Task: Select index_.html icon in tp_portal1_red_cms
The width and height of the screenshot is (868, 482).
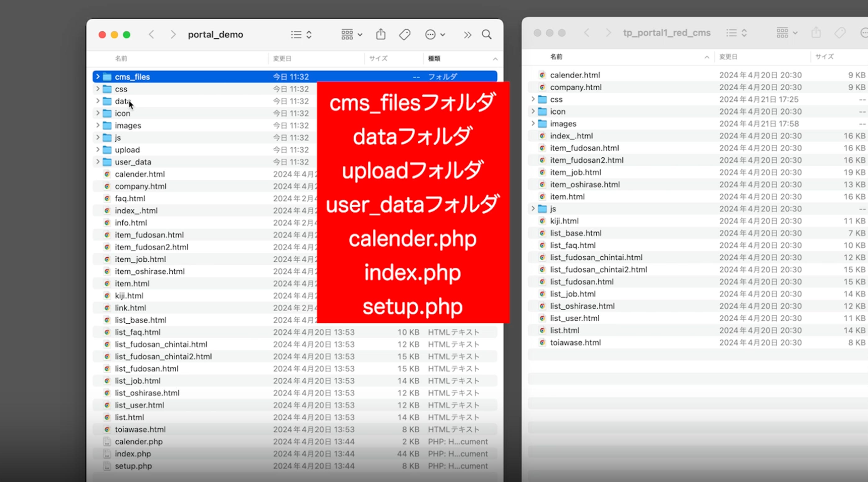Action: pyautogui.click(x=542, y=136)
